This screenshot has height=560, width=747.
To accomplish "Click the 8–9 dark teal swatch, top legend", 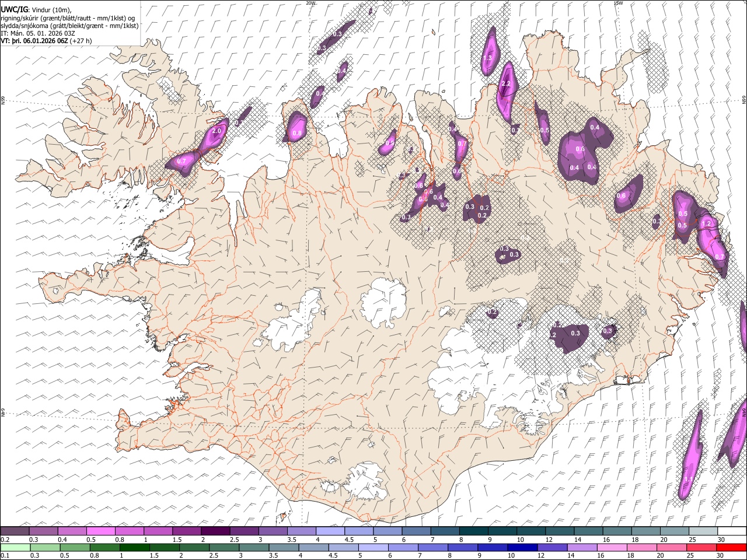I will (x=473, y=531).
